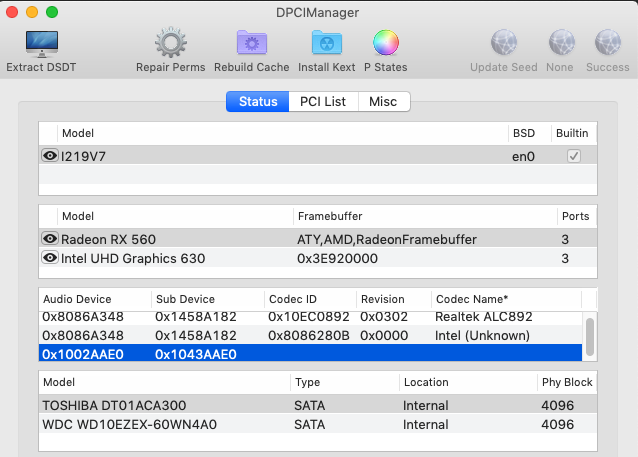The height and width of the screenshot is (457, 638).
Task: Click the audio list scrollbar
Action: [x=590, y=337]
